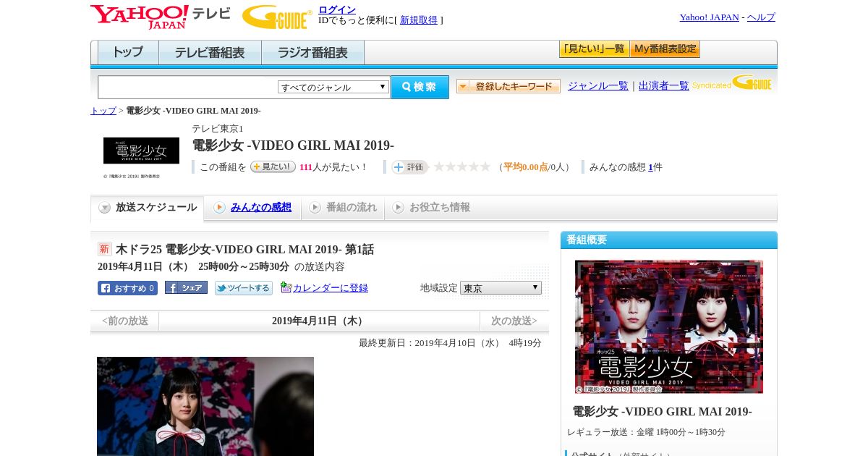Click the 電影少女 -VIDEO GIRL MAI 2019- page title

point(293,145)
